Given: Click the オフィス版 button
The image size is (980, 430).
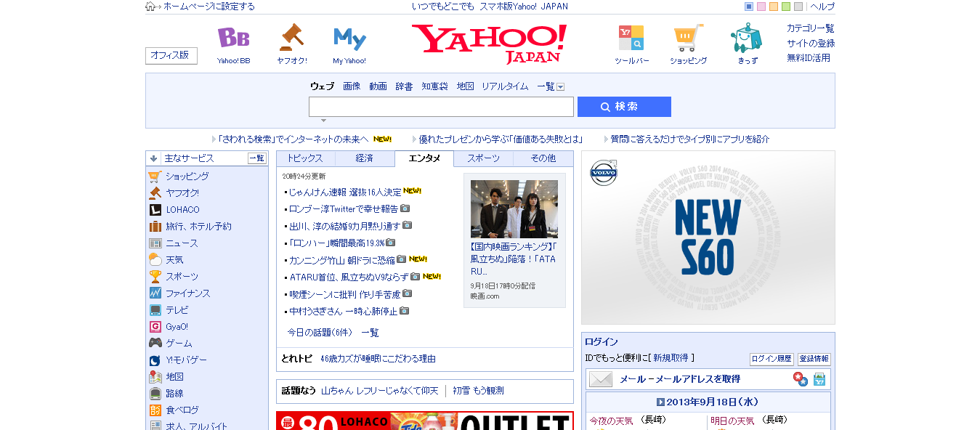Looking at the screenshot, I should click(171, 56).
